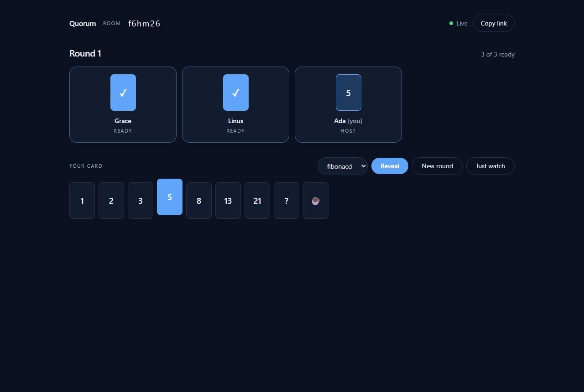The height and width of the screenshot is (392, 584).
Task: Choose estimate card 1
Action: [82, 201]
